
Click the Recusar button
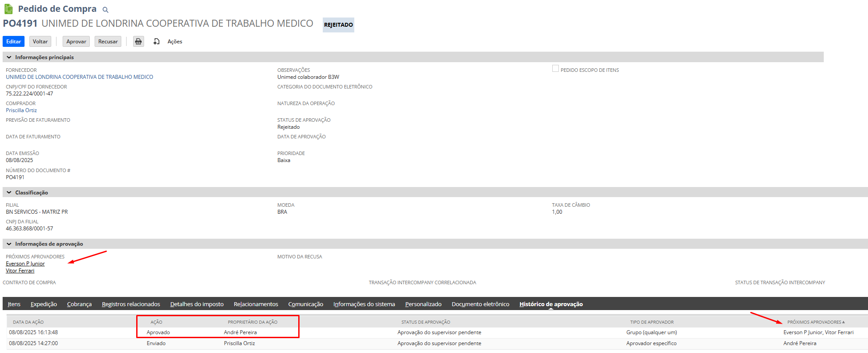pyautogui.click(x=108, y=42)
